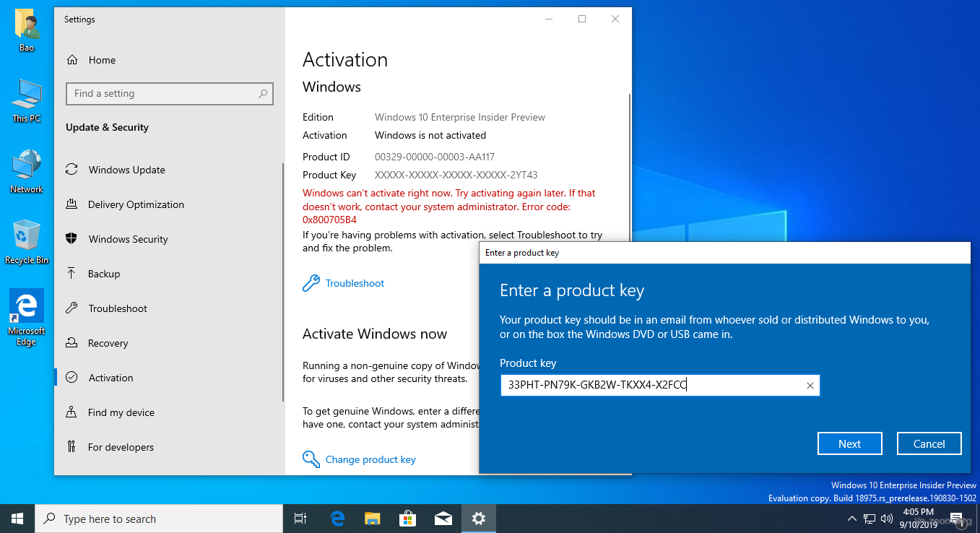
Task: Click Settings gear on taskbar
Action: [x=479, y=519]
